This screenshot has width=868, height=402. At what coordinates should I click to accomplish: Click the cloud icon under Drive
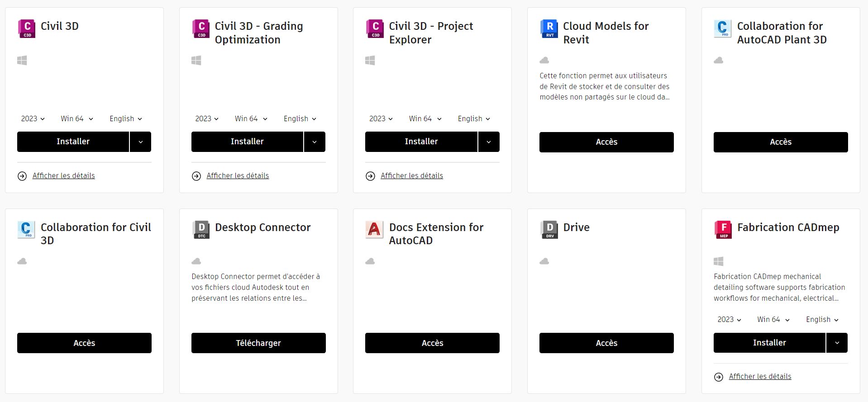coord(544,261)
